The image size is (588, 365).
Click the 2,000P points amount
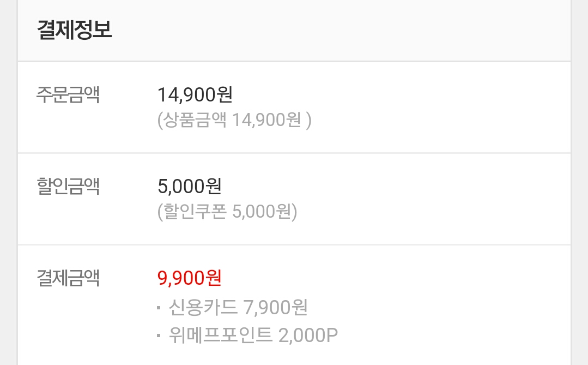click(x=308, y=334)
